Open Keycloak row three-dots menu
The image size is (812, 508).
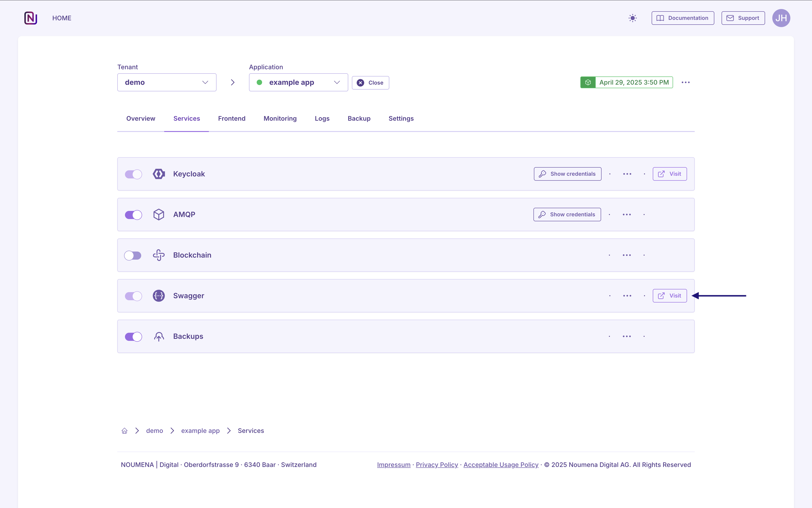[627, 174]
